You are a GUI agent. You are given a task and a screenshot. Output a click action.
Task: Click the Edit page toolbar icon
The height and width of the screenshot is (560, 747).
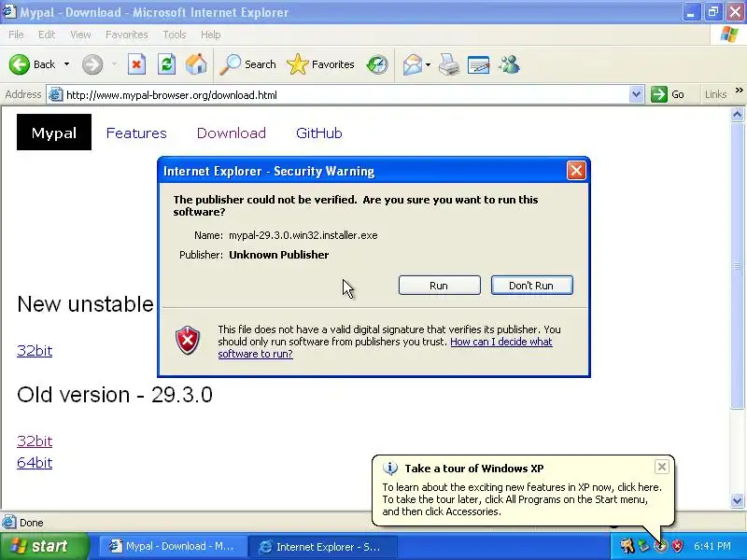tap(479, 64)
